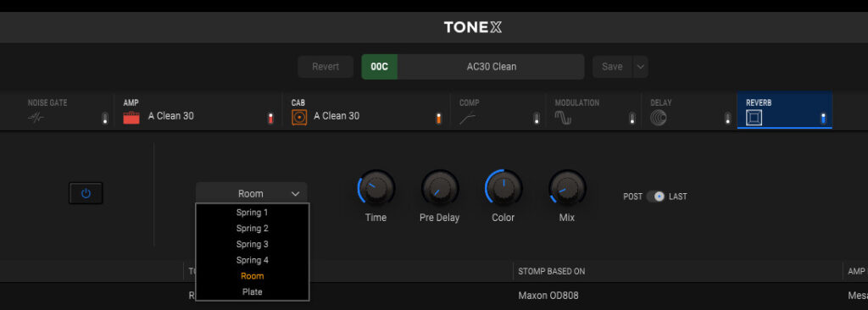Viewport: 868px width, 310px height.
Task: Click the red amp icon
Action: [131, 118]
